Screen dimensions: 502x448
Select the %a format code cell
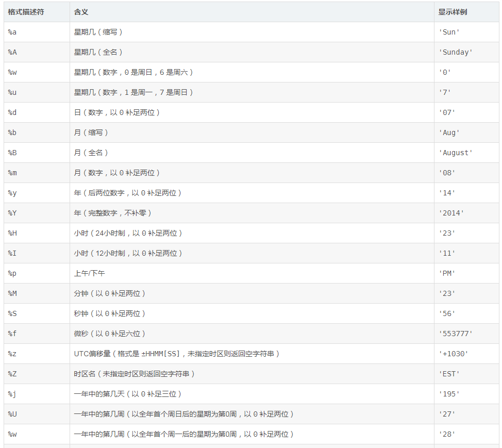point(12,32)
